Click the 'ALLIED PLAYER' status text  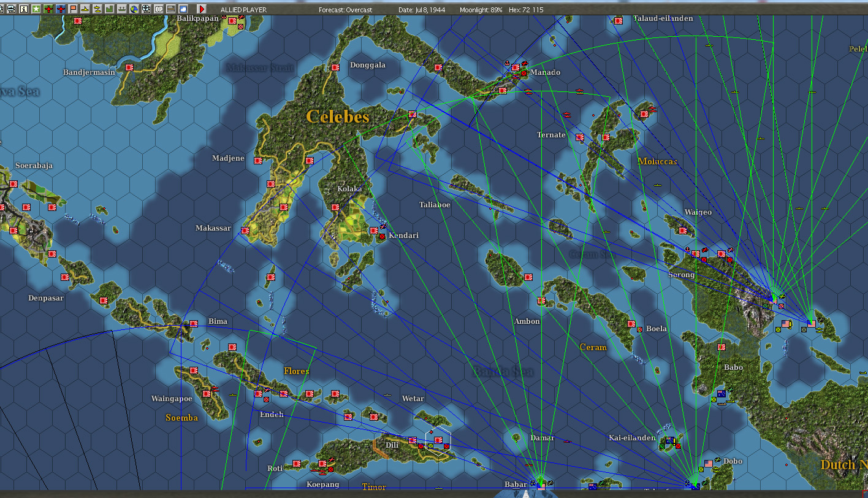pyautogui.click(x=245, y=10)
